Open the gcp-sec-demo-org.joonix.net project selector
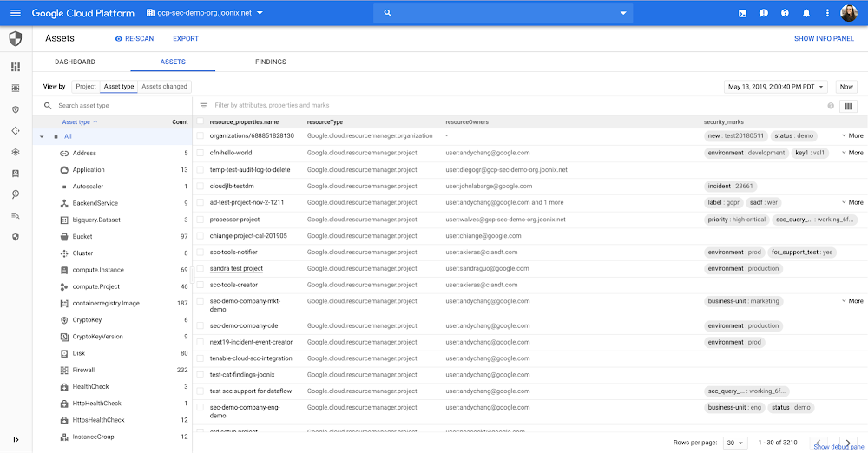Screen dimensions: 868x453 [x=204, y=13]
